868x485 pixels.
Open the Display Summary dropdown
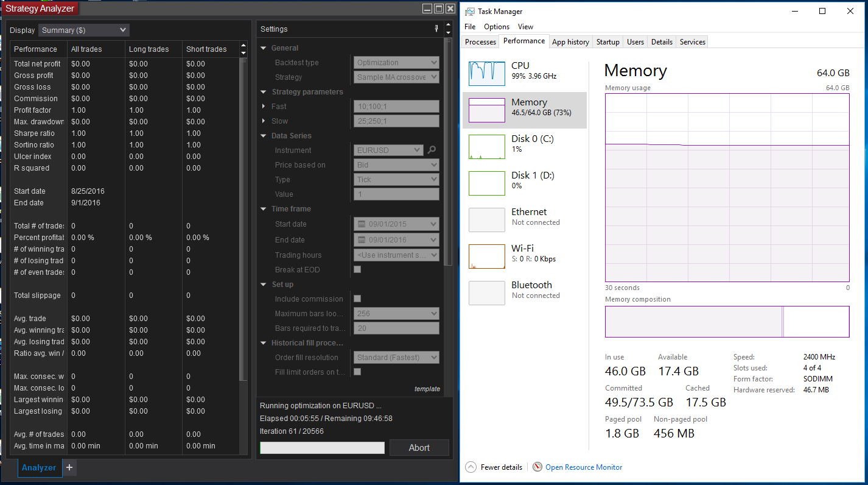pyautogui.click(x=84, y=30)
